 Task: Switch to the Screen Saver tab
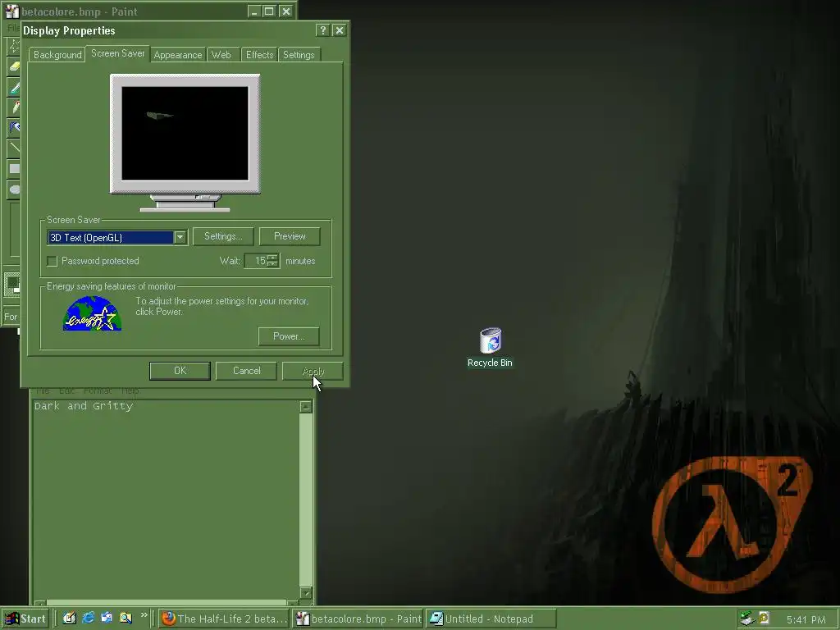118,53
